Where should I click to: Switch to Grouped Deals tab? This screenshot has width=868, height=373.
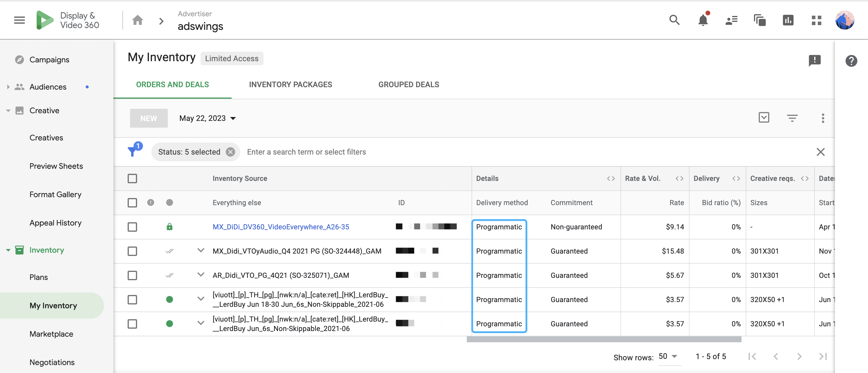(x=409, y=85)
